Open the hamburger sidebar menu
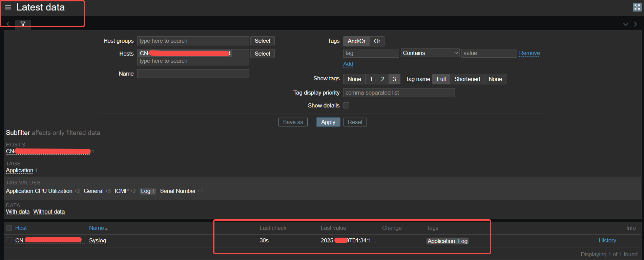Screen dimensions: 644x260 (x=8, y=7)
